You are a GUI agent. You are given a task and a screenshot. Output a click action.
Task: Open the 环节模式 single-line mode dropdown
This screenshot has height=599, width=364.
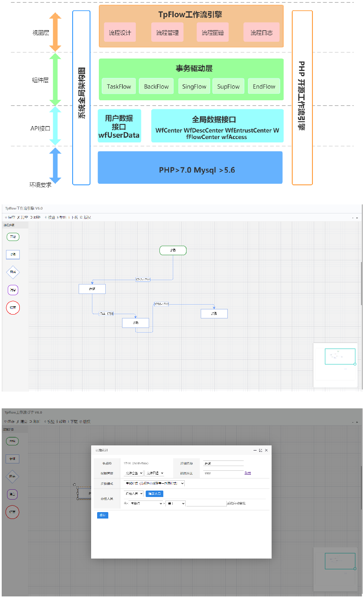(154, 484)
